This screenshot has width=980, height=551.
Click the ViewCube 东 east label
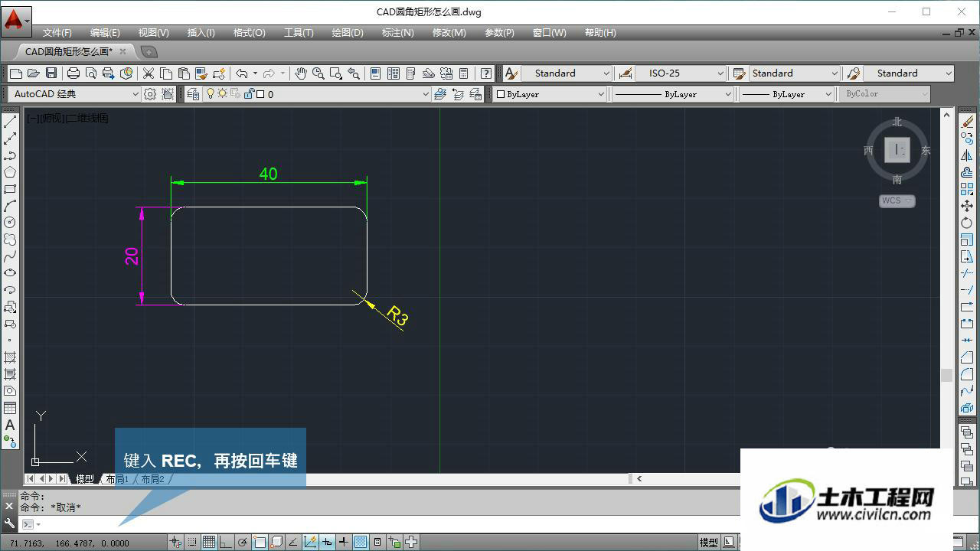(926, 150)
